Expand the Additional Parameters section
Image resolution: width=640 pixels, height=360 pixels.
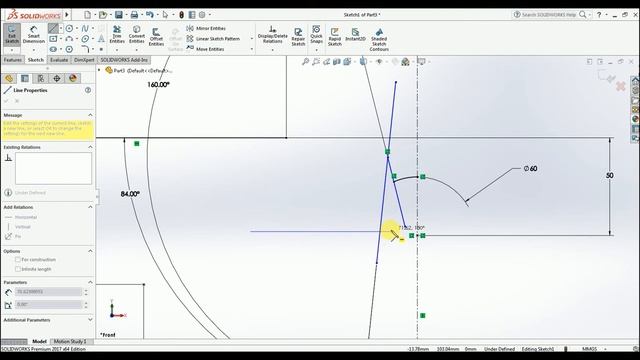(90, 320)
